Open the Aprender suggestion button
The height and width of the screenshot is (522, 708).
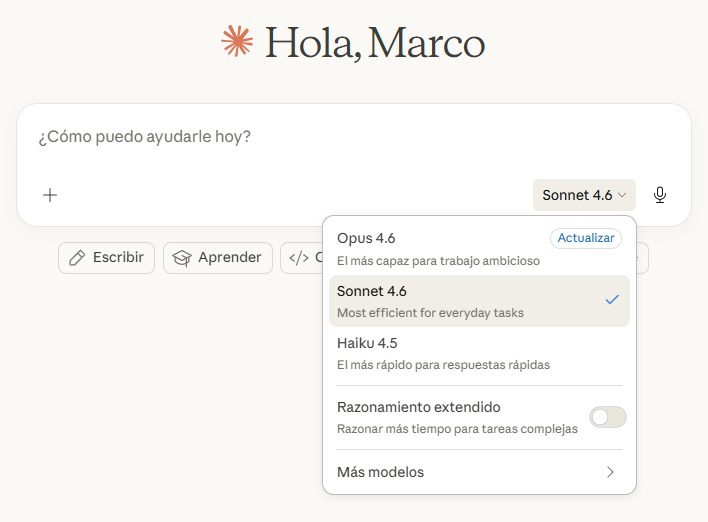[218, 258]
